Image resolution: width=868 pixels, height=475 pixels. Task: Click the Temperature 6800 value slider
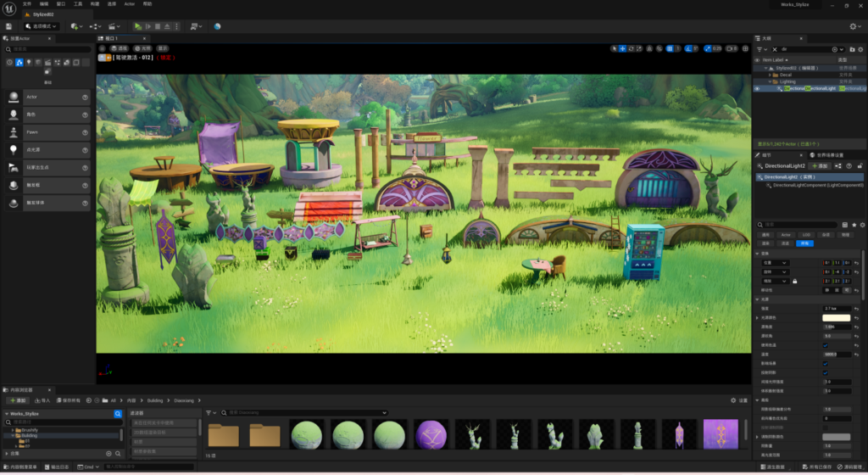coord(837,355)
